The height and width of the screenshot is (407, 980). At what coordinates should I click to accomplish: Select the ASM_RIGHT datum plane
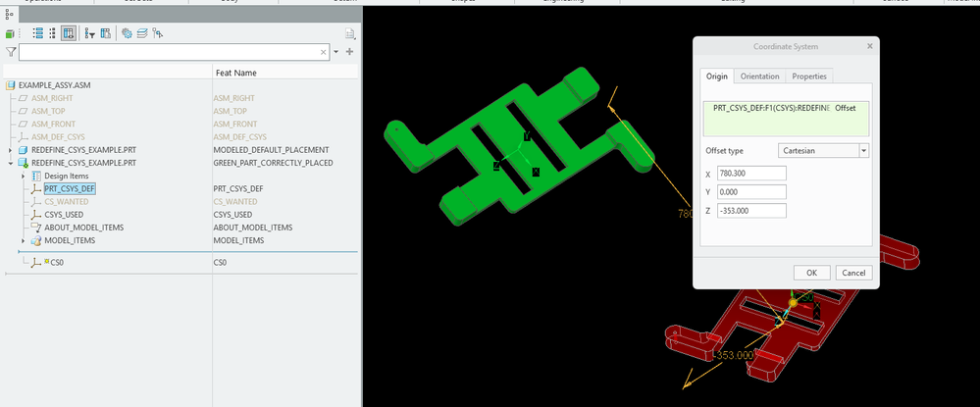coord(52,98)
